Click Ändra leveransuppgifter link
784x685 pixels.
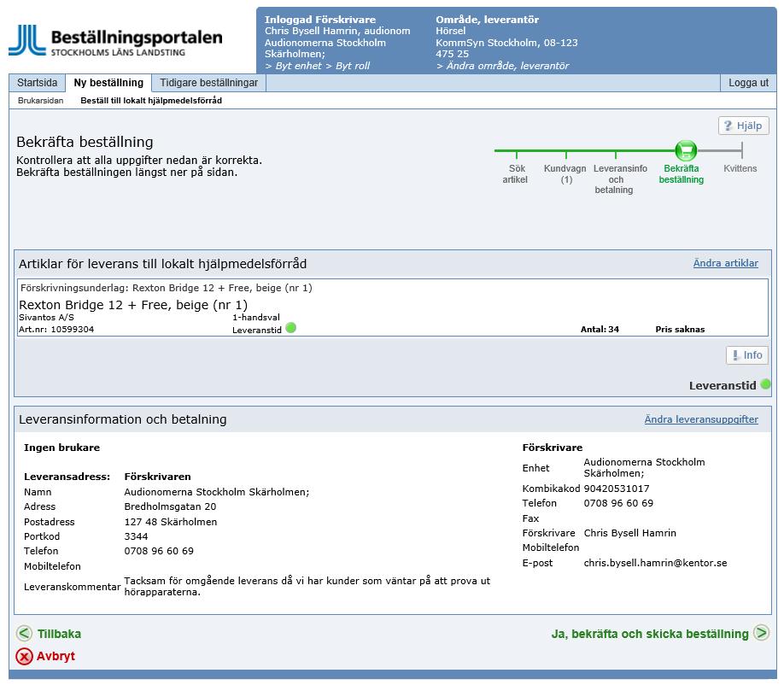pos(701,419)
